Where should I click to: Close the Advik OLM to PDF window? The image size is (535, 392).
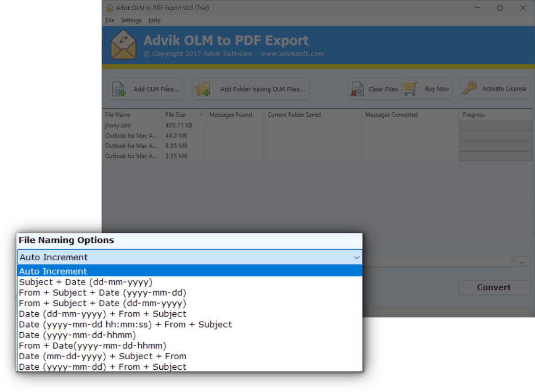(523, 7)
